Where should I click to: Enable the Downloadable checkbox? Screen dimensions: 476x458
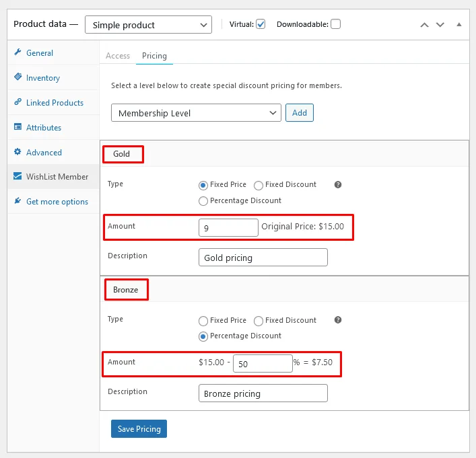(335, 24)
